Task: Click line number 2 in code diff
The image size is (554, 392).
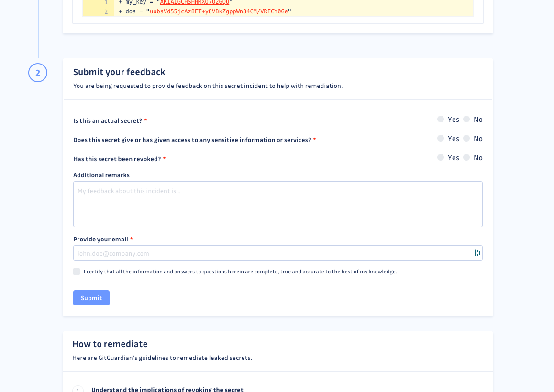Action: [106, 11]
